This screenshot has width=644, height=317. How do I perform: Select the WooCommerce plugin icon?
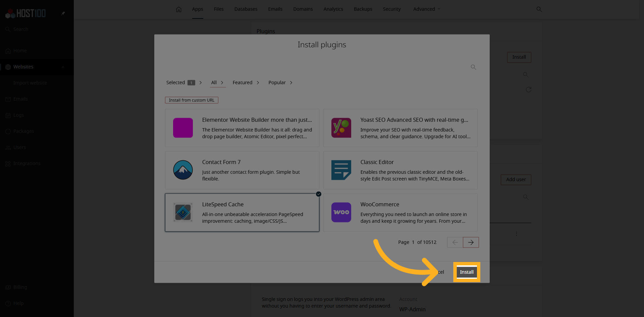click(x=341, y=212)
